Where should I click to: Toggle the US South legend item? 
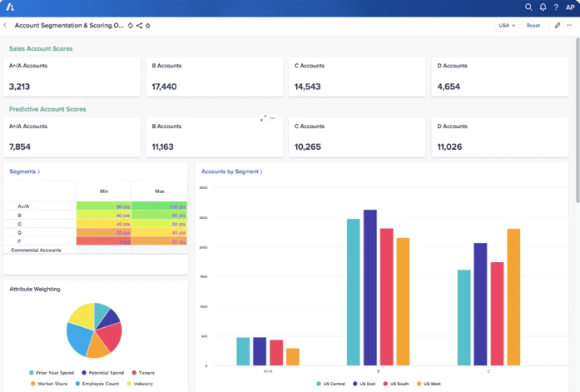tap(396, 384)
